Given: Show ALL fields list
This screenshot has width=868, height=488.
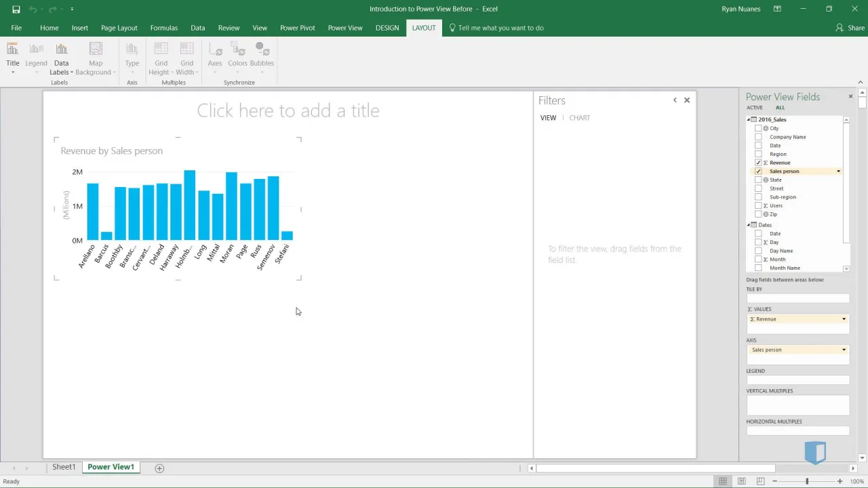Looking at the screenshot, I should (x=780, y=108).
